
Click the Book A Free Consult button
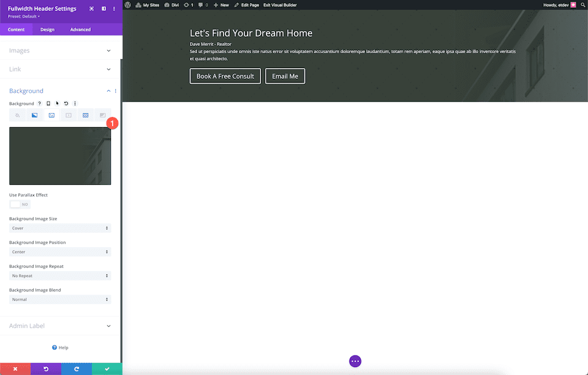coord(225,76)
